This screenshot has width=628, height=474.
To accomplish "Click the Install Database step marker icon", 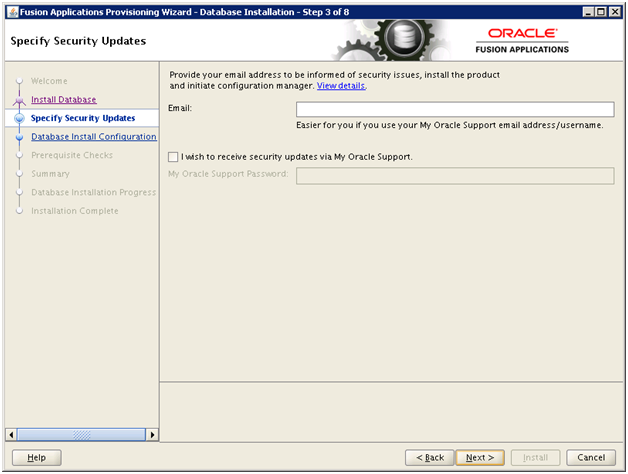I will pos(19,100).
